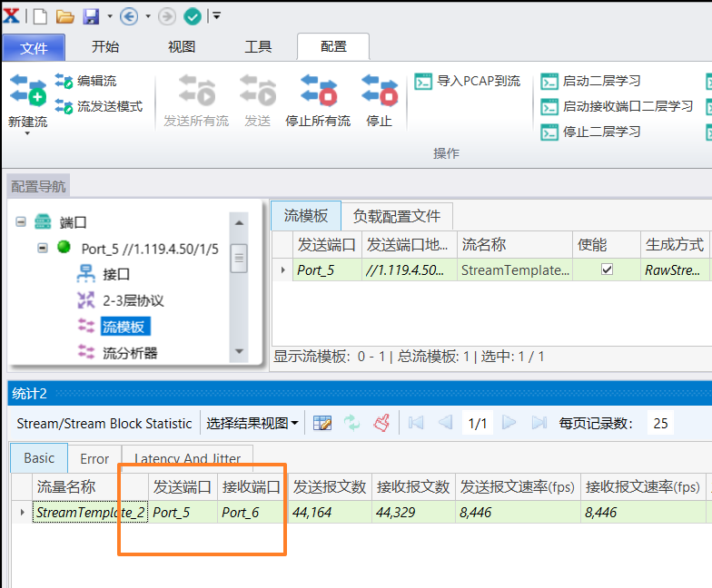Click 编辑流 in the ribbon
Image resolution: width=712 pixels, height=588 pixels.
(85, 81)
